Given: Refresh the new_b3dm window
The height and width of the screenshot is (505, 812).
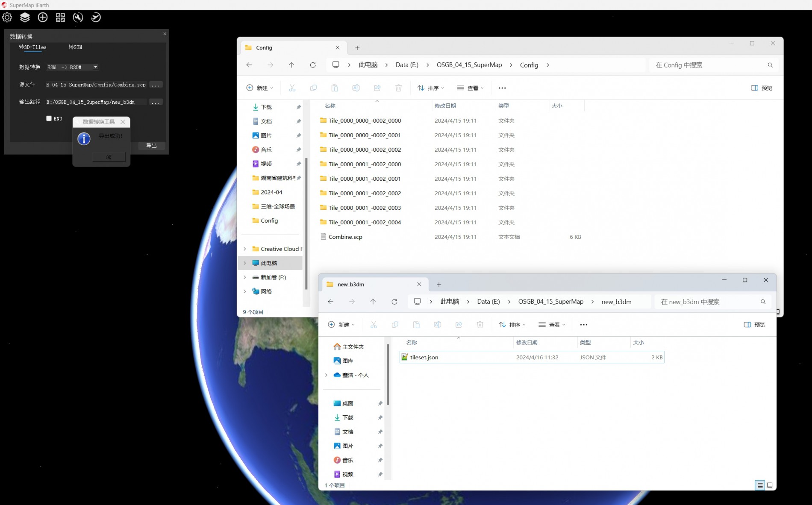Looking at the screenshot, I should coord(394,302).
